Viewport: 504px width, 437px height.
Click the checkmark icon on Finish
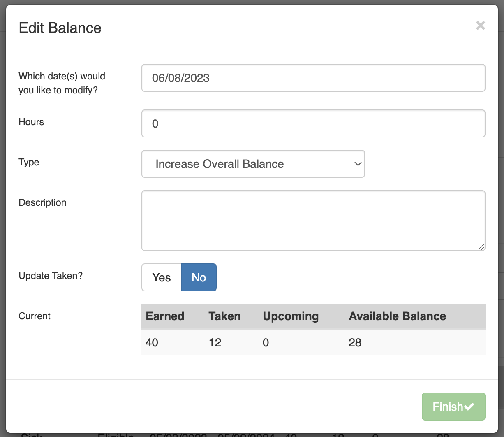tap(469, 407)
